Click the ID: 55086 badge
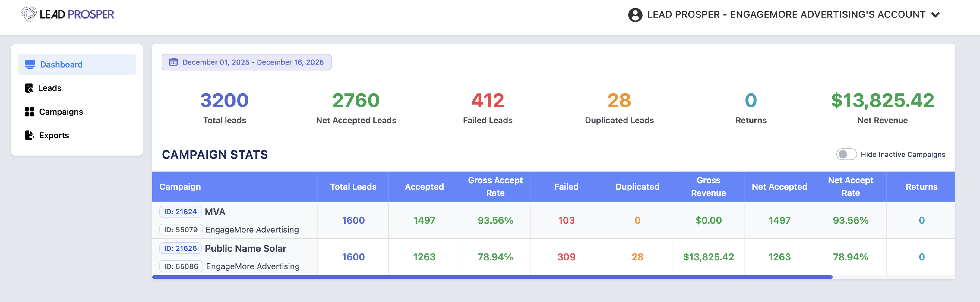 pos(181,266)
